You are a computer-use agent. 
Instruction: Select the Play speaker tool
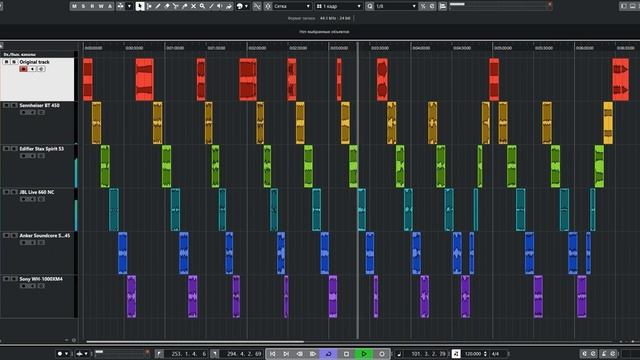220,6
